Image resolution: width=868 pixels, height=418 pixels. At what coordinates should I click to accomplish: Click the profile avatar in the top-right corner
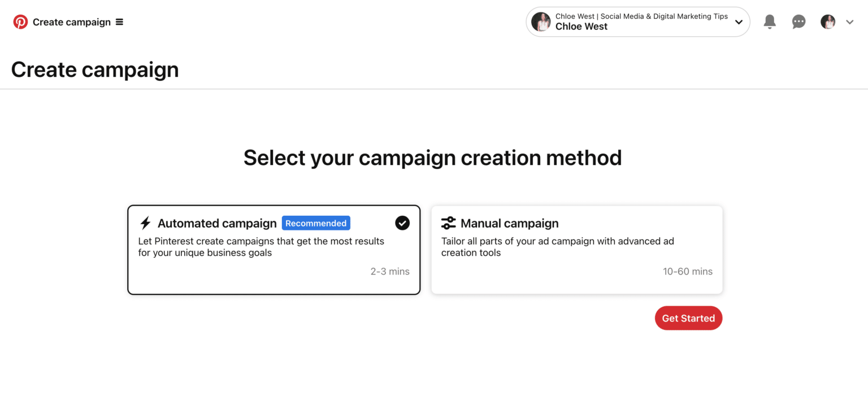click(827, 21)
